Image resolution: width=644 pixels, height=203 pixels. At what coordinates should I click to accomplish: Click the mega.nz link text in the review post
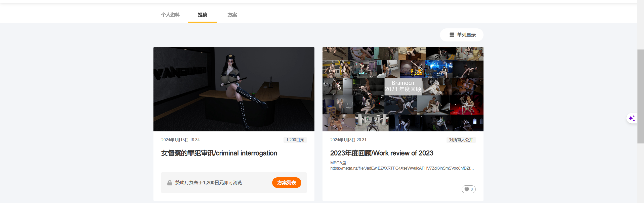(x=402, y=168)
